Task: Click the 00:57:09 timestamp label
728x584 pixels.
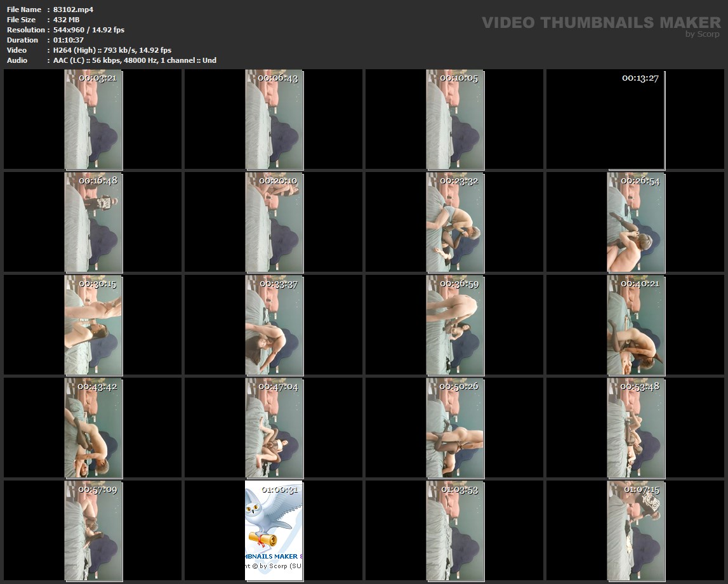Action: pyautogui.click(x=97, y=489)
